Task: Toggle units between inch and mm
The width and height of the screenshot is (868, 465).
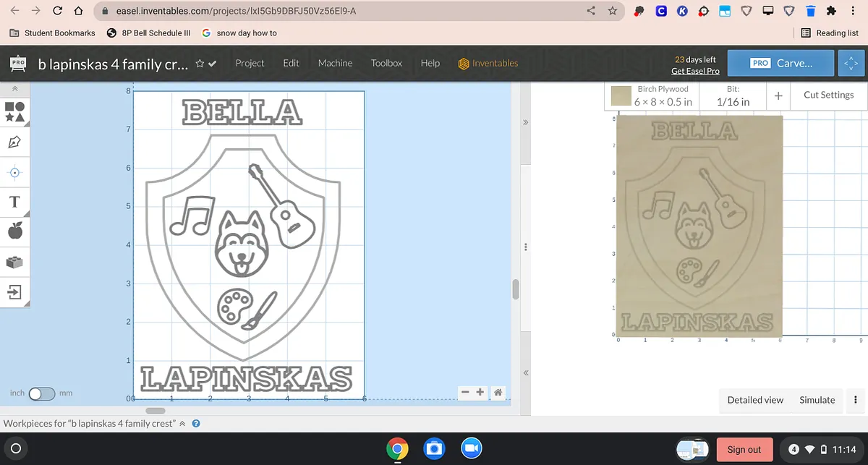Action: point(42,393)
